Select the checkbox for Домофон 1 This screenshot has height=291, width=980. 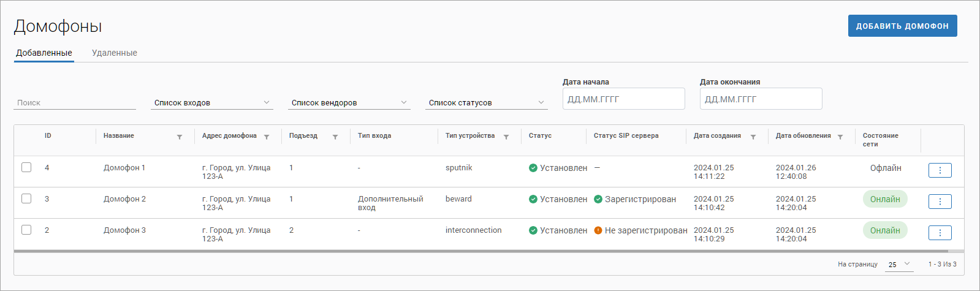[26, 167]
